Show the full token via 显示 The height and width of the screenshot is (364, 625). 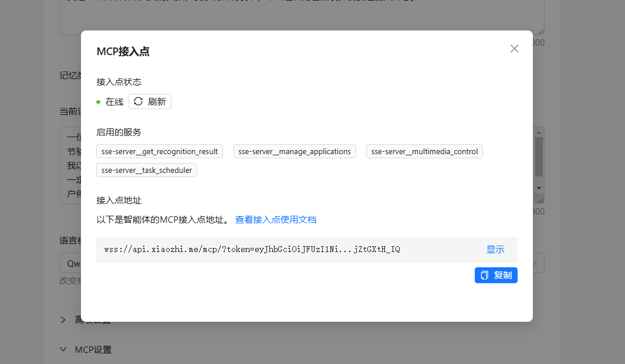coord(495,250)
